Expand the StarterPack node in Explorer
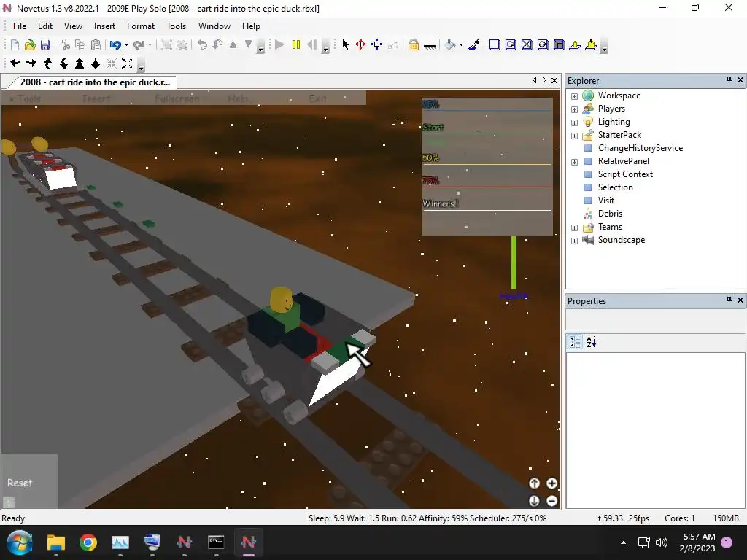This screenshot has height=560, width=747. (x=575, y=136)
